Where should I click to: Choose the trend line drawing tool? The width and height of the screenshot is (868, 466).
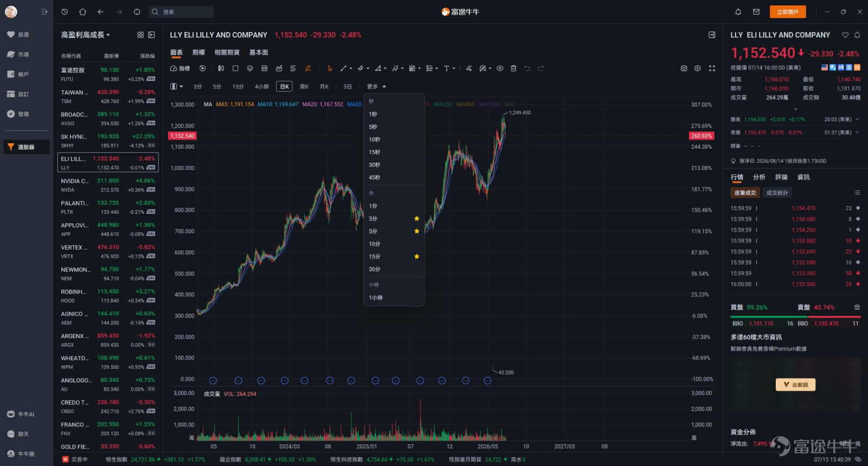343,68
